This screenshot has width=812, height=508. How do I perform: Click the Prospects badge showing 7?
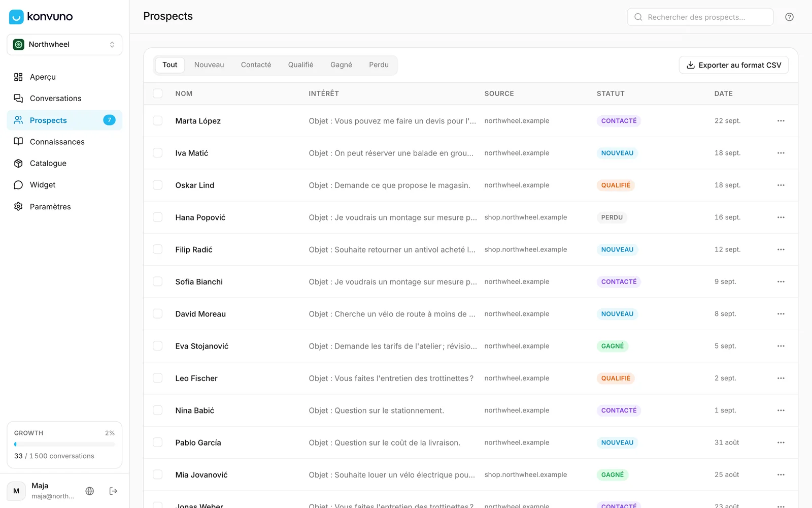[x=109, y=120]
